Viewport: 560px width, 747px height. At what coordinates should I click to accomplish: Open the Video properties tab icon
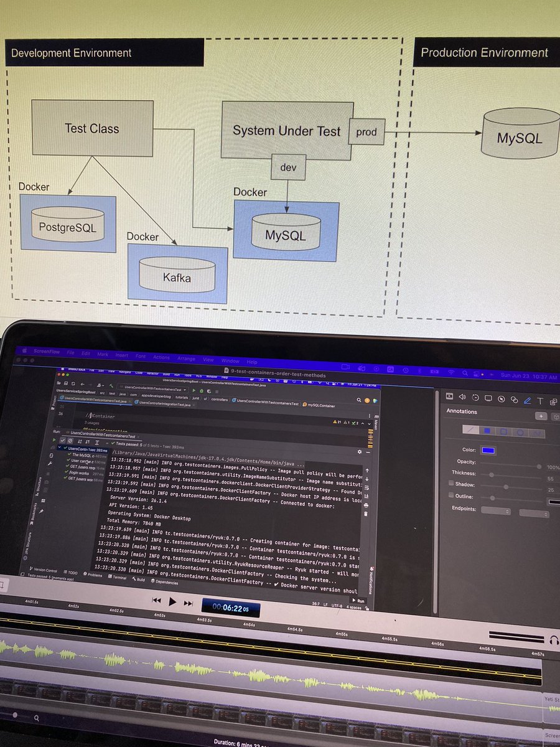click(x=449, y=396)
